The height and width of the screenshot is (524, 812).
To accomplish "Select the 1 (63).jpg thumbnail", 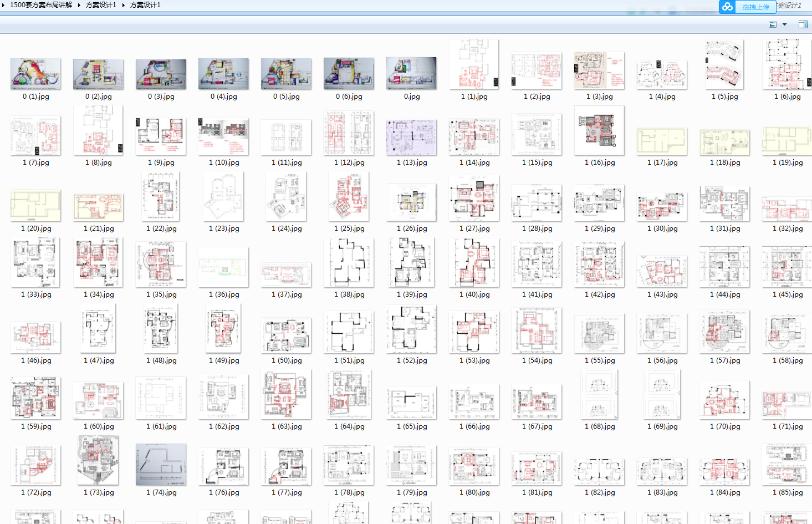I will tap(286, 394).
